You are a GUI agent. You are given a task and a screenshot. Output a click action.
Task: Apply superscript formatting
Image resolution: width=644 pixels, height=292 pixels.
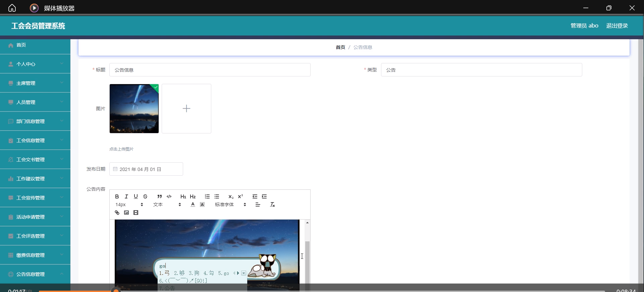tap(240, 196)
